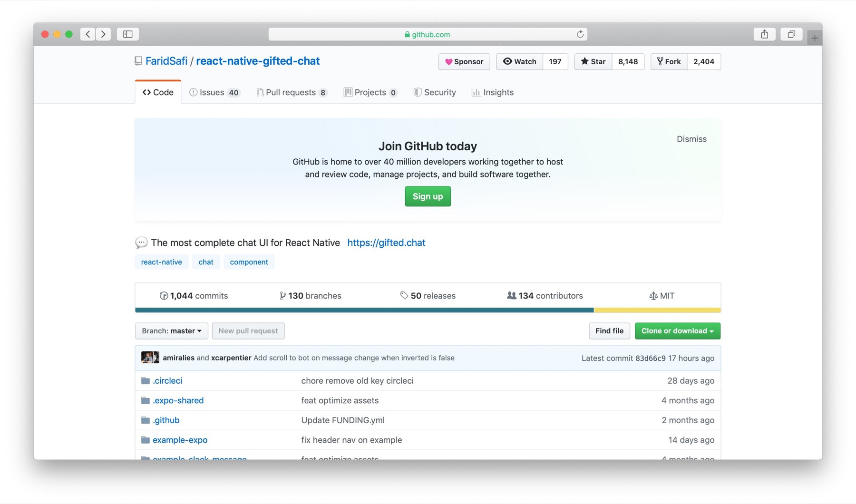Fork the repository
This screenshot has width=856, height=504.
click(x=669, y=61)
